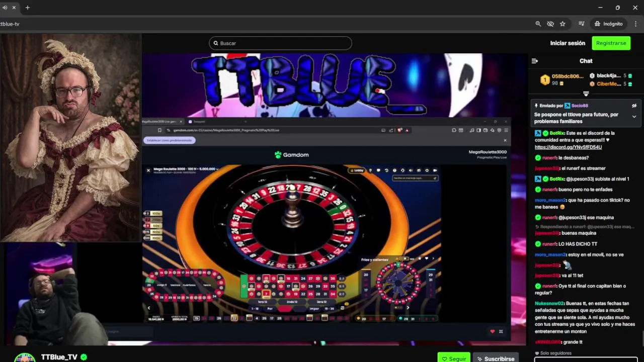
Task: Select second inner browser tab
Action: click(216, 122)
